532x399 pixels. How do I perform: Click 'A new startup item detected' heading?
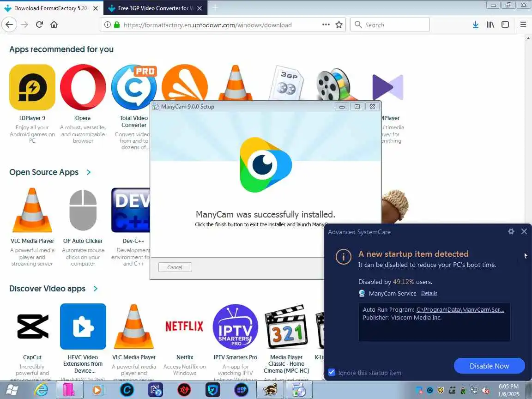pos(414,254)
